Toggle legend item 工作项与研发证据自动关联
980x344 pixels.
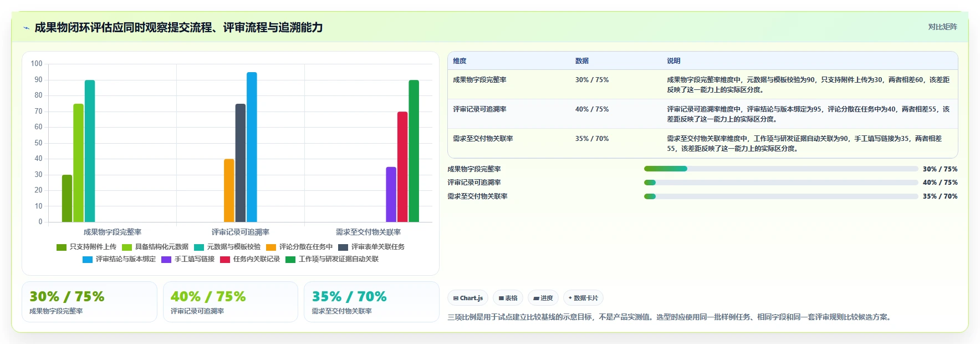point(332,259)
